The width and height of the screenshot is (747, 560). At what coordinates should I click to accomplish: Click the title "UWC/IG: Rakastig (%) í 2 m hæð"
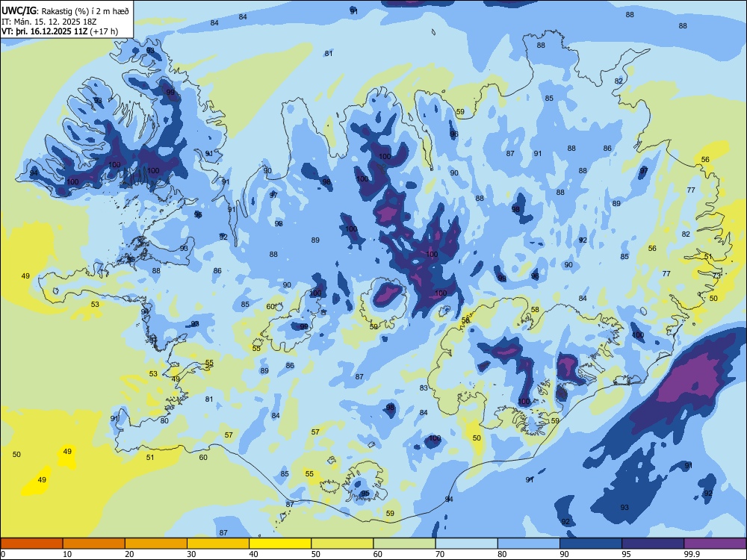tap(65, 11)
